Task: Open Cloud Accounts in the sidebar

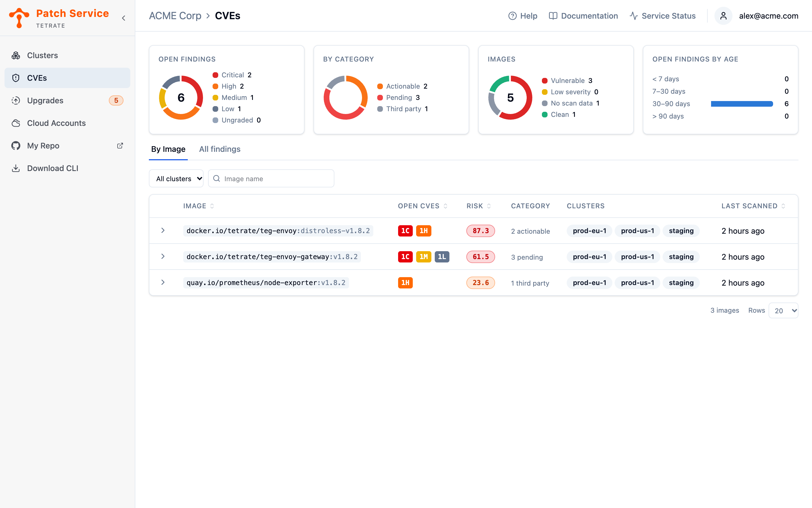Action: 67,123
